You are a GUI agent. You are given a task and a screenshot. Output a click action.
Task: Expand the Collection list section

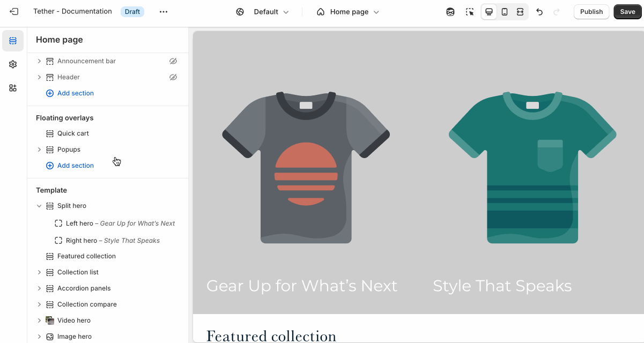[x=39, y=272]
